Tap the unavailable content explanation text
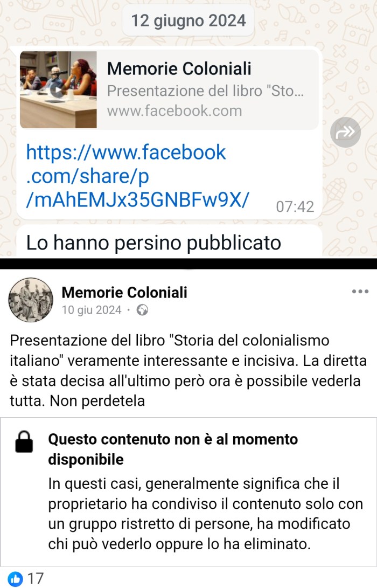Viewport: 377px width, 588px height. (x=205, y=514)
